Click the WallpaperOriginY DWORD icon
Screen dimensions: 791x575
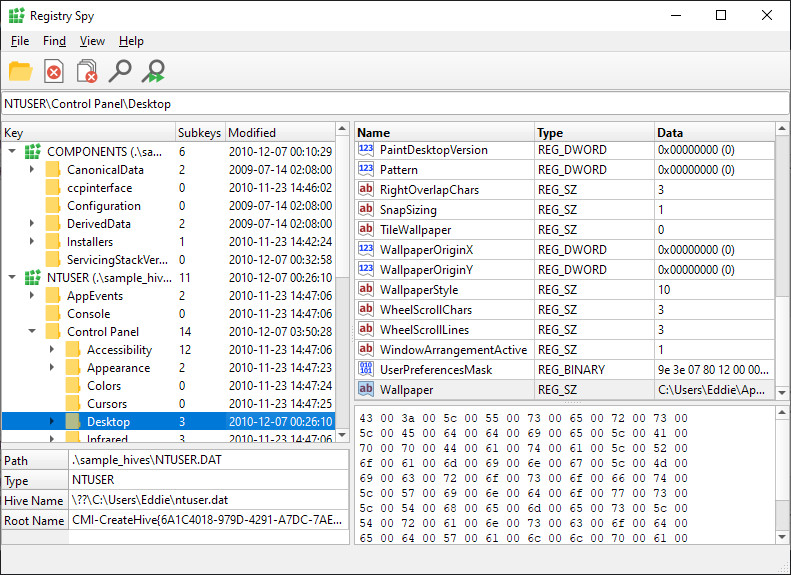[x=366, y=269]
